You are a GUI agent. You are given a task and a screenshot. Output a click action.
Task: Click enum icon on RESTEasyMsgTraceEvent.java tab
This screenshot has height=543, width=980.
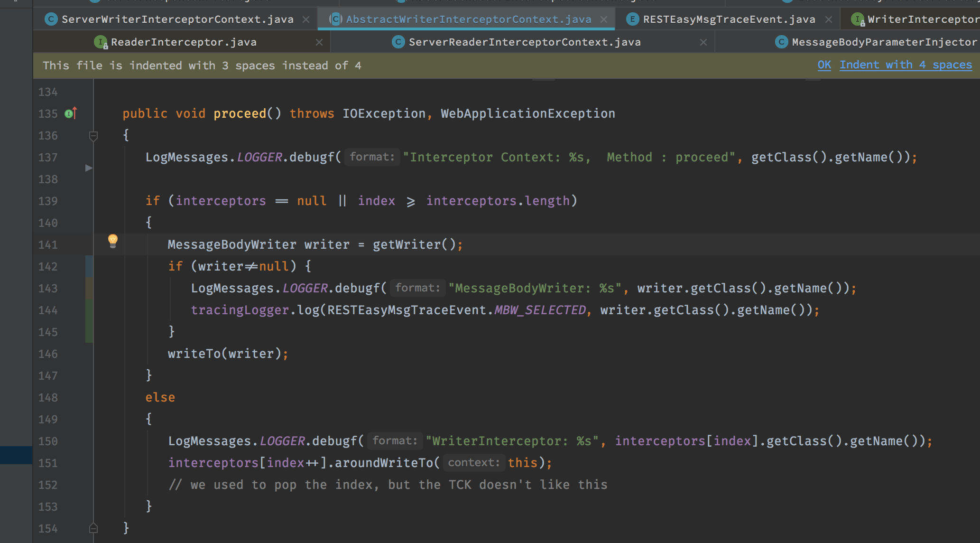point(632,19)
